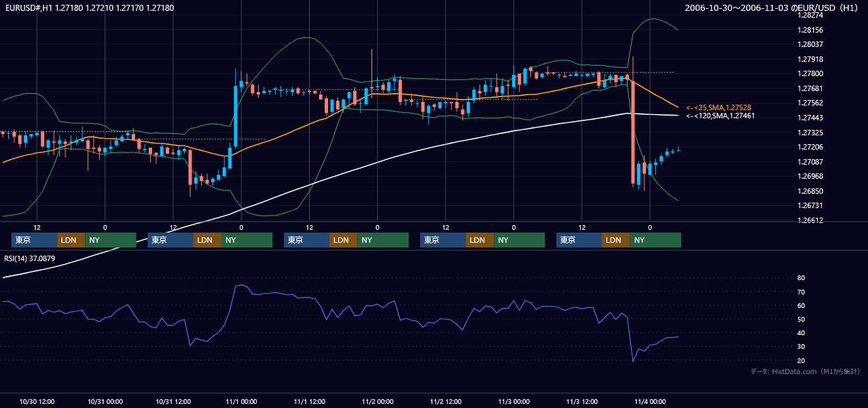Screen dimensions: 868x408
Task: Click RSI scale level 80
Action: pyautogui.click(x=801, y=278)
